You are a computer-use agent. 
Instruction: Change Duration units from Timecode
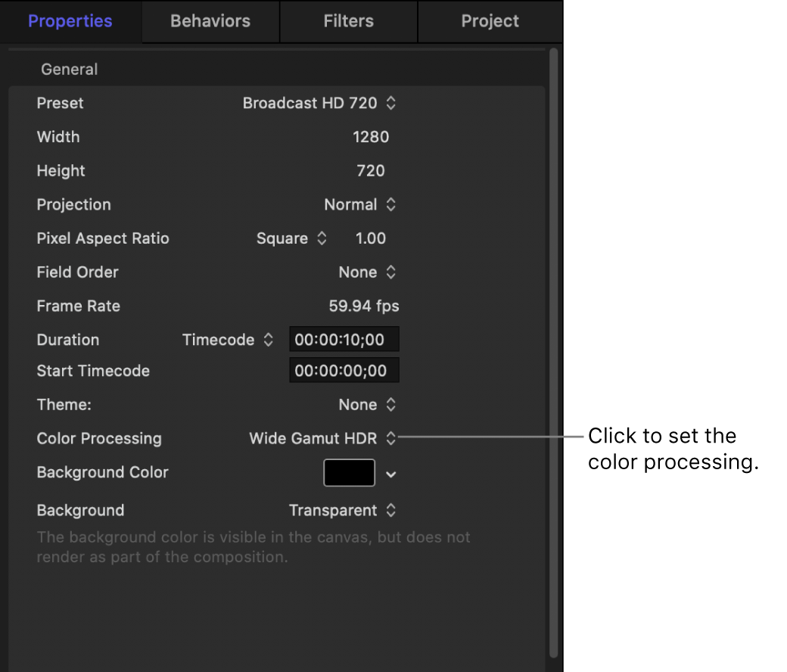[x=227, y=340]
